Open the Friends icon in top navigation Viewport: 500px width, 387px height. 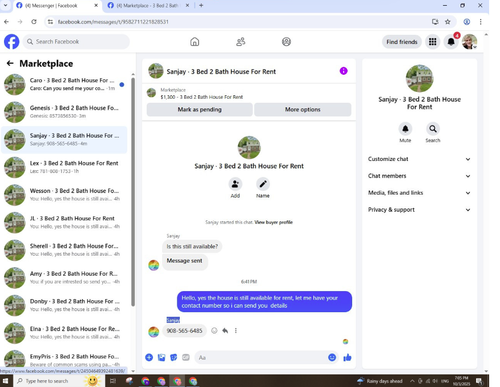[x=241, y=42]
